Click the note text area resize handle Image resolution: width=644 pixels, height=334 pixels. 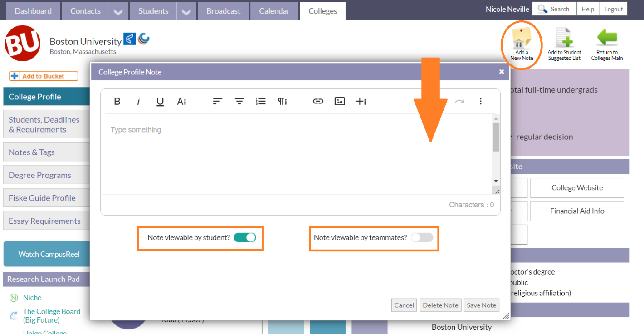coord(497,192)
